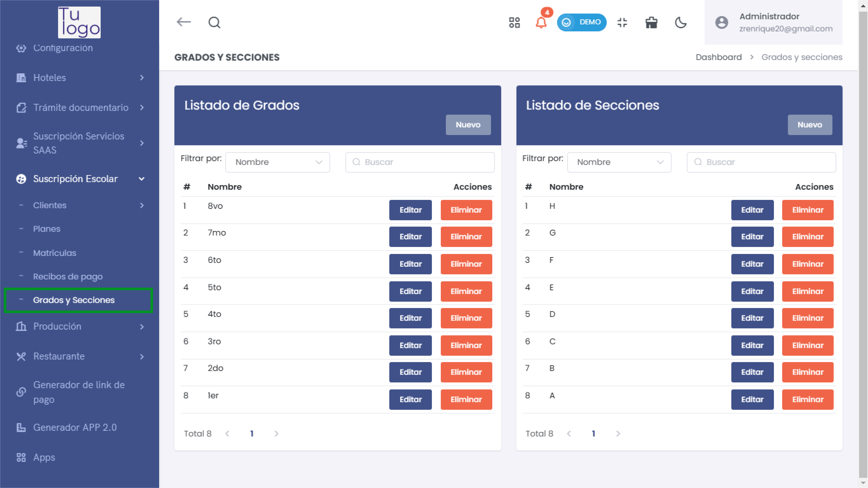Viewport: 868px width, 488px height.
Task: Open the Nombre filter dropdown in Grados
Action: coord(277,162)
